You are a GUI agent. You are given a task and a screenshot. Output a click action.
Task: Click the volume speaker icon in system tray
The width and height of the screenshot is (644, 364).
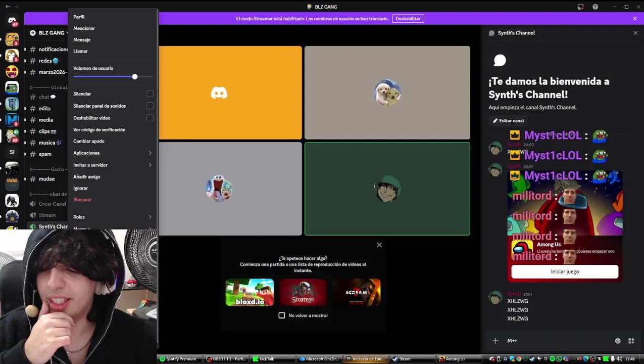point(619,359)
